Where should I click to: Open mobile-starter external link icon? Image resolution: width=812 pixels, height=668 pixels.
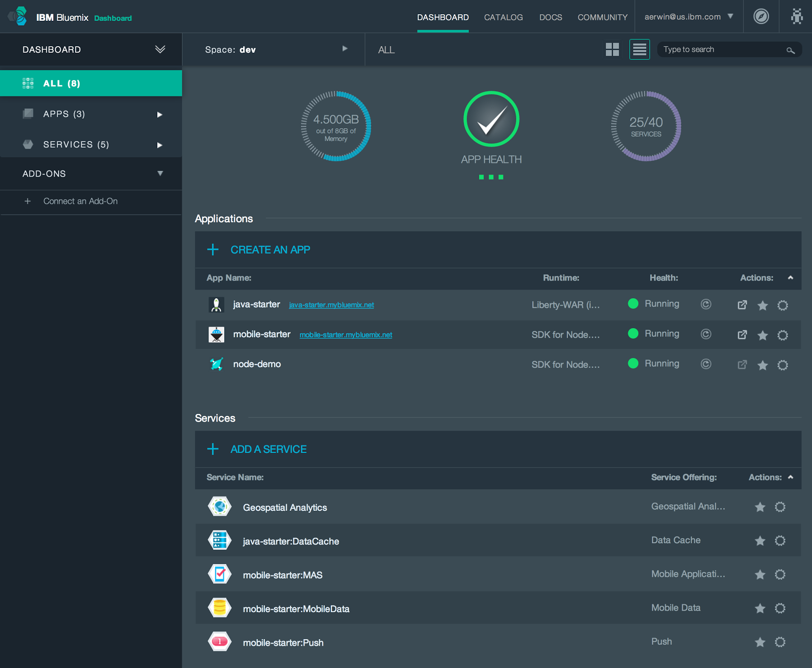click(742, 335)
